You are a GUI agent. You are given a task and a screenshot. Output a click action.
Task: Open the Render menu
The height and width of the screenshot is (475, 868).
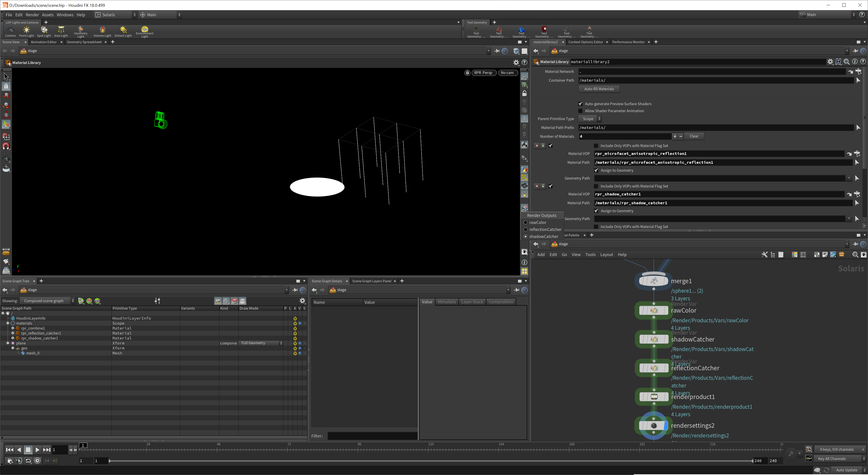tap(32, 15)
